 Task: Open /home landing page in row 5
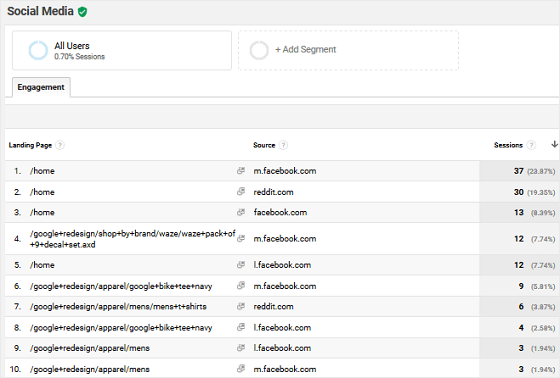42,265
